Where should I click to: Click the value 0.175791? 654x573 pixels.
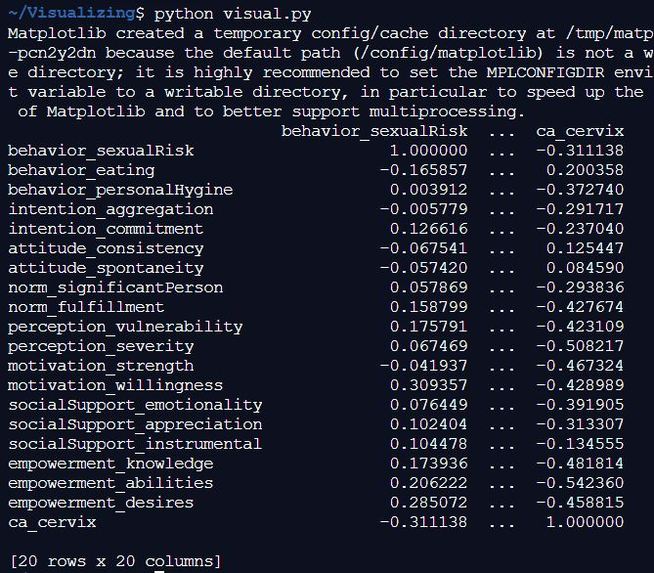tap(428, 327)
